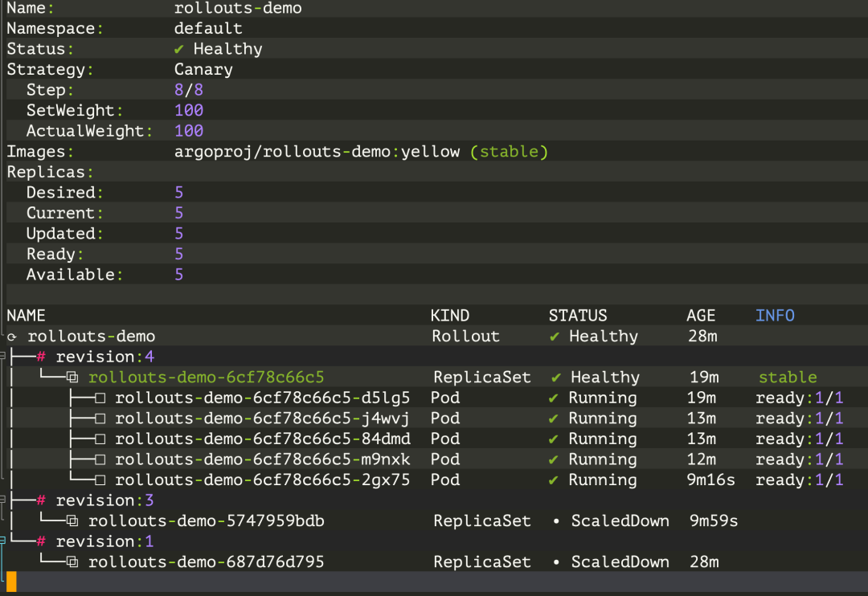The height and width of the screenshot is (596, 868).
Task: Click the NAME column header
Action: point(26,316)
